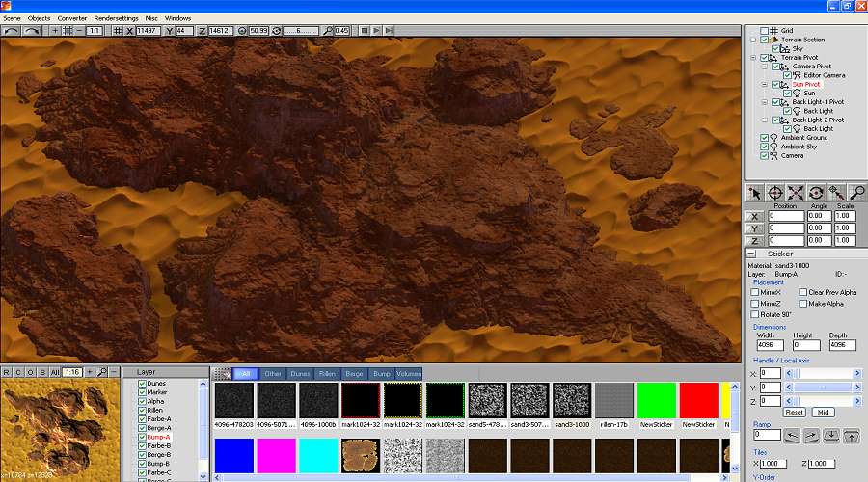The image size is (868, 482).
Task: Collapse the Terrain Section tree node
Action: (752, 40)
